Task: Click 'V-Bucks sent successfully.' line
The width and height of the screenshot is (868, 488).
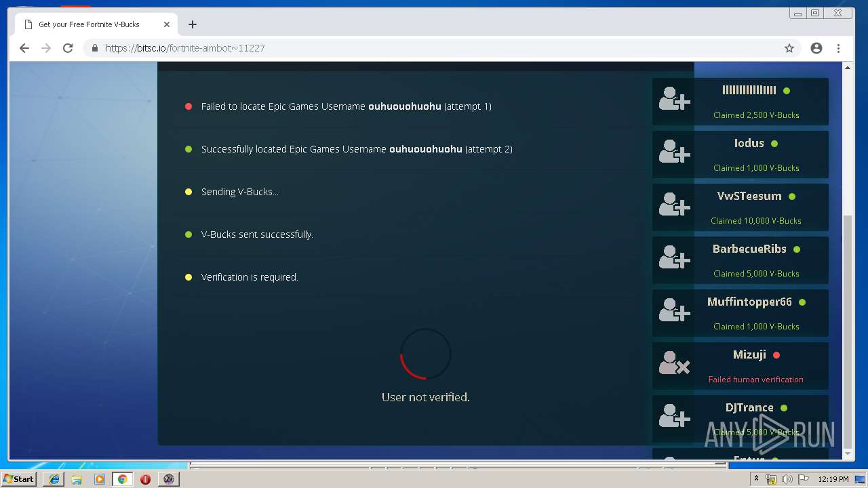Action: pyautogui.click(x=257, y=235)
